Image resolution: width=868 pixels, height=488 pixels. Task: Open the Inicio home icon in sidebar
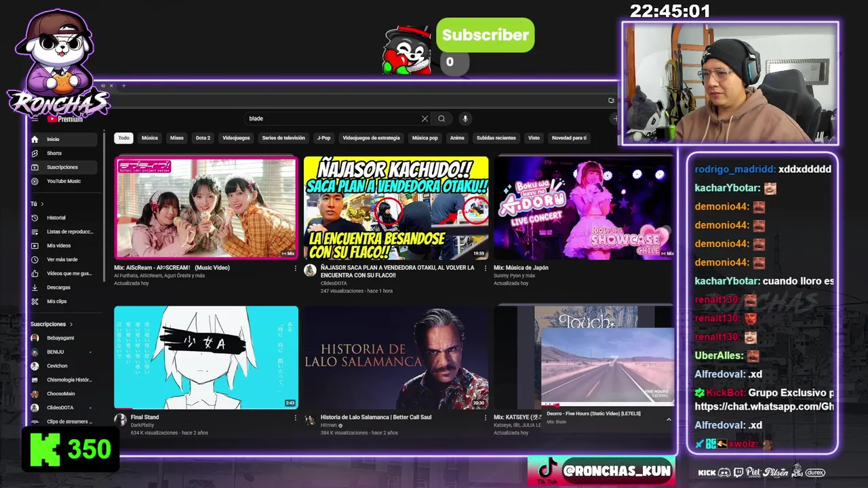click(x=35, y=139)
